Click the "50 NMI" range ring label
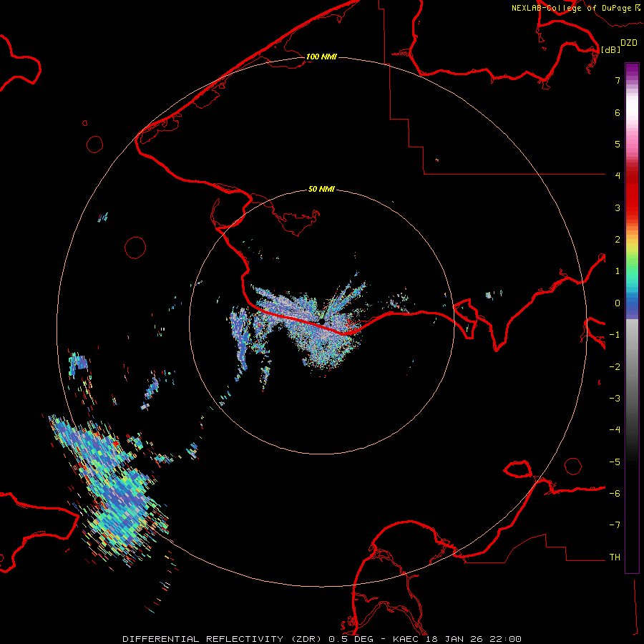 (x=321, y=189)
